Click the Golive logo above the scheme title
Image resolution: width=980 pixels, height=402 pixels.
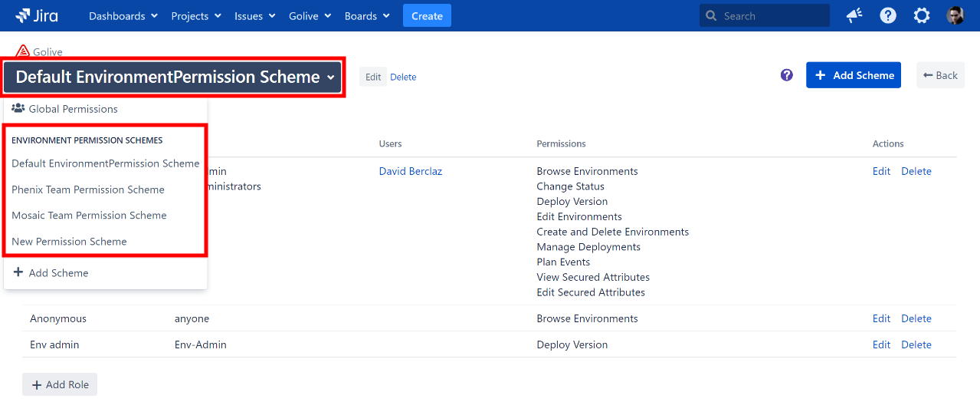pyautogui.click(x=23, y=51)
